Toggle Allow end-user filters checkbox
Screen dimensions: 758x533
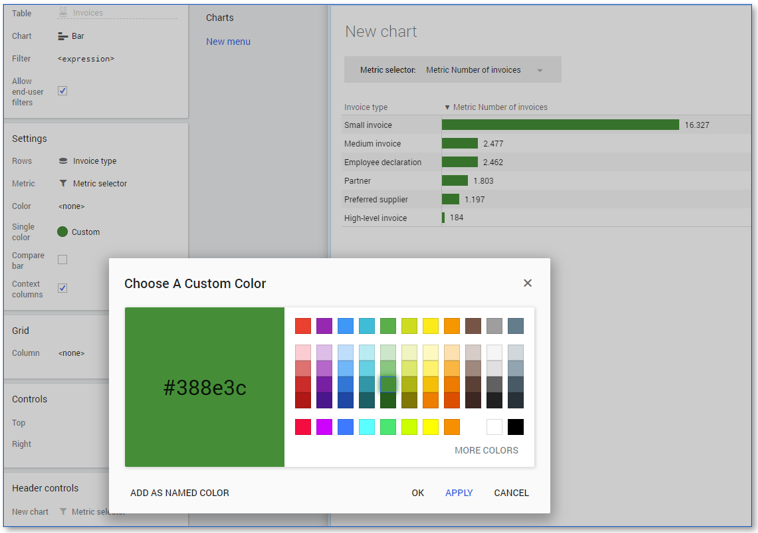pos(62,91)
